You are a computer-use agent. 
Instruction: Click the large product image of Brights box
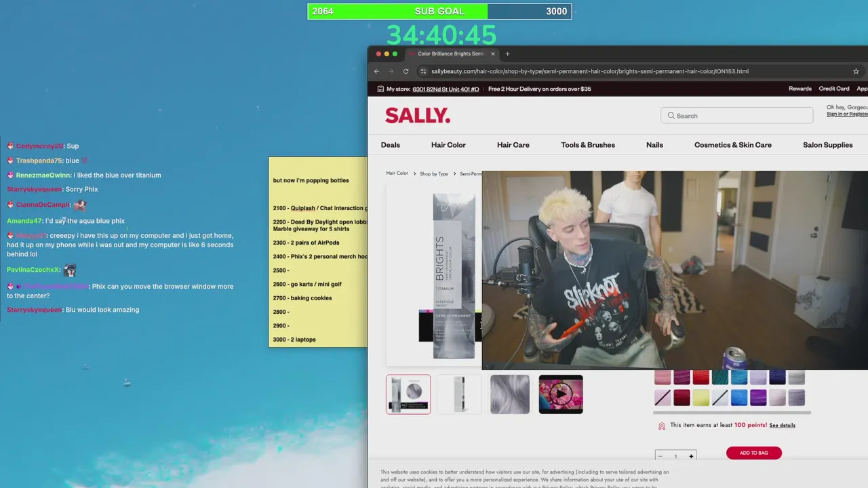453,275
